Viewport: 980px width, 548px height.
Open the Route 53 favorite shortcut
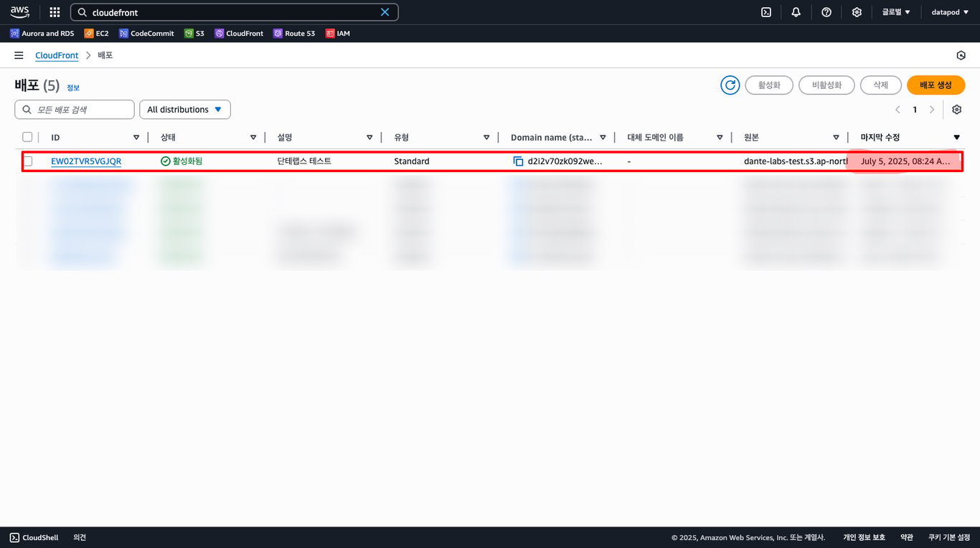(294, 33)
